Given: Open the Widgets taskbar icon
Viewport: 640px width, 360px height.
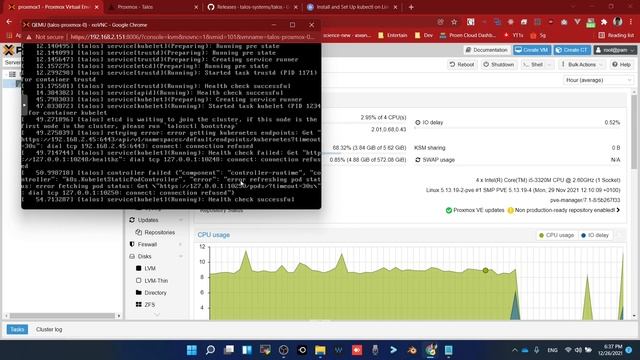Looking at the screenshot, I should point(247,350).
